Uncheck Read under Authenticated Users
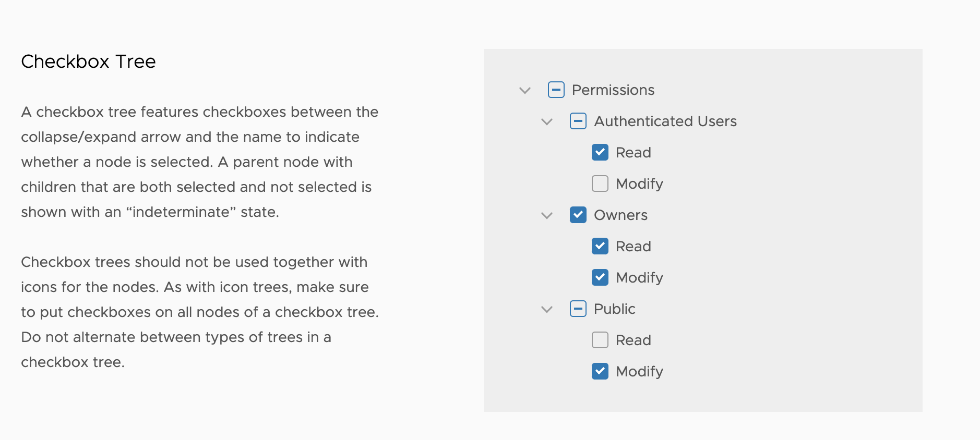The image size is (980, 440). (600, 152)
